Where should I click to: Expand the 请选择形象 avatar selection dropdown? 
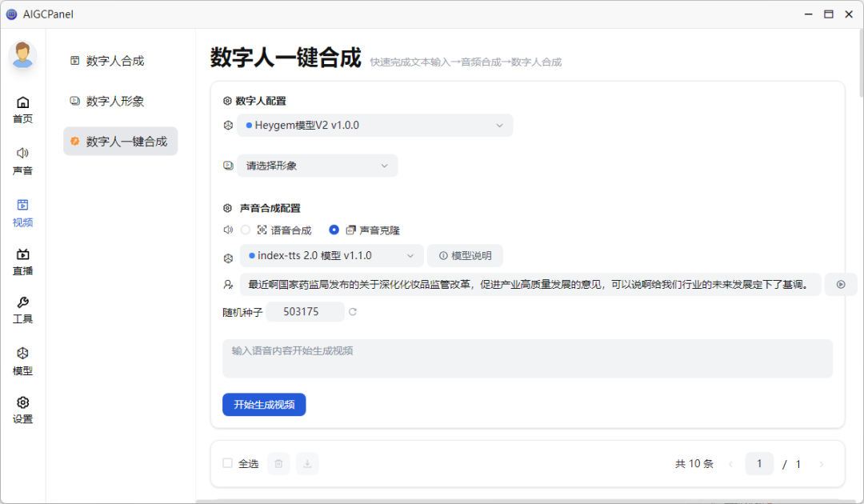coord(317,165)
